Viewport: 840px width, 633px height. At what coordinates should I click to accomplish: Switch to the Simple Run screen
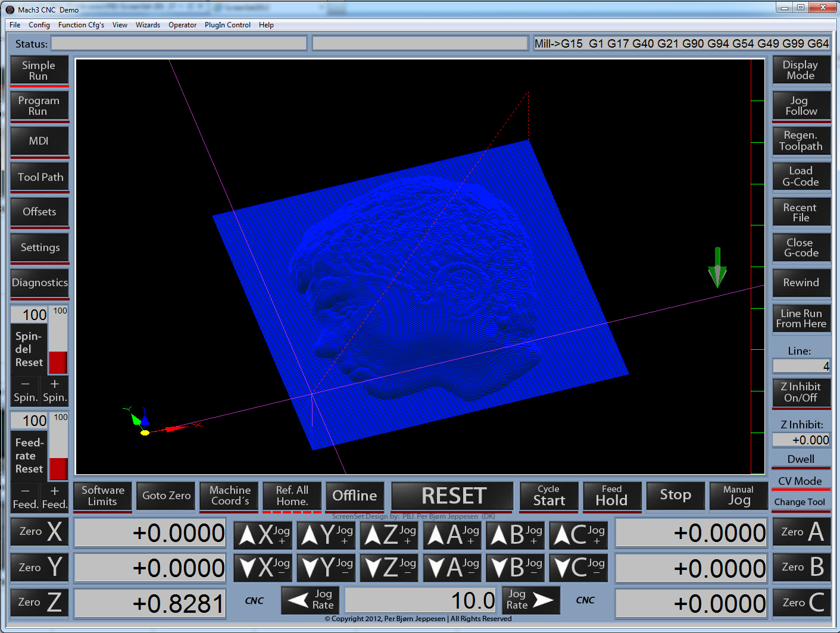coord(39,71)
